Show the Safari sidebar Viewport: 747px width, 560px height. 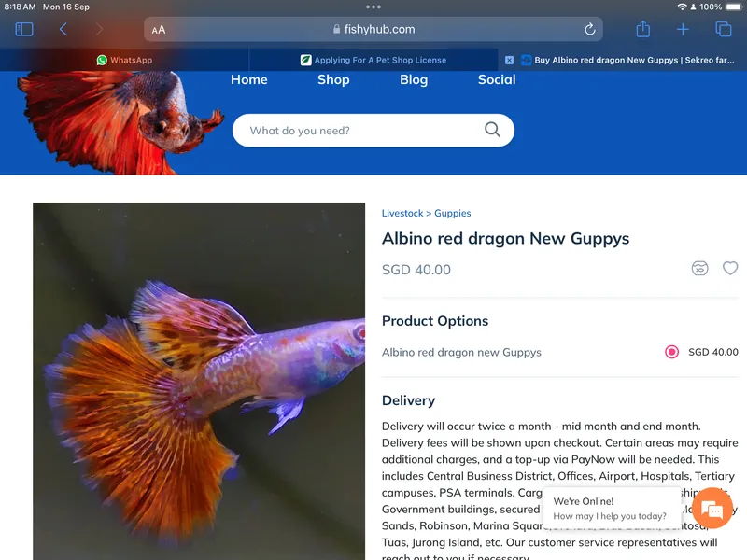pos(24,30)
